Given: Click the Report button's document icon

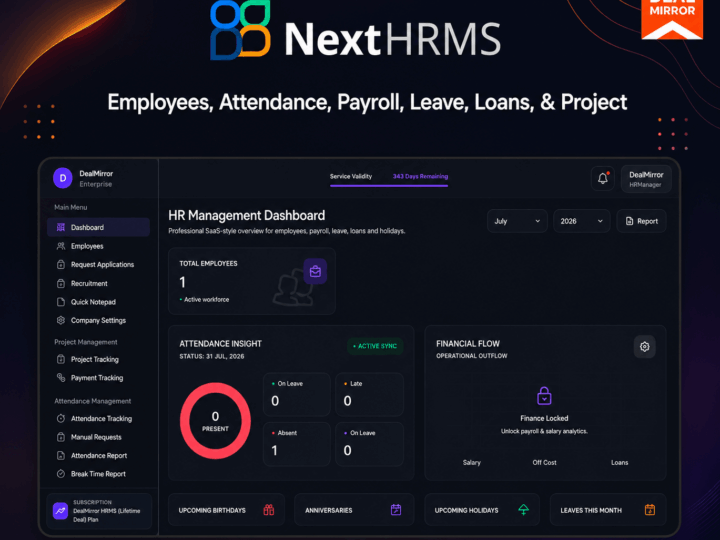Looking at the screenshot, I should click(630, 221).
